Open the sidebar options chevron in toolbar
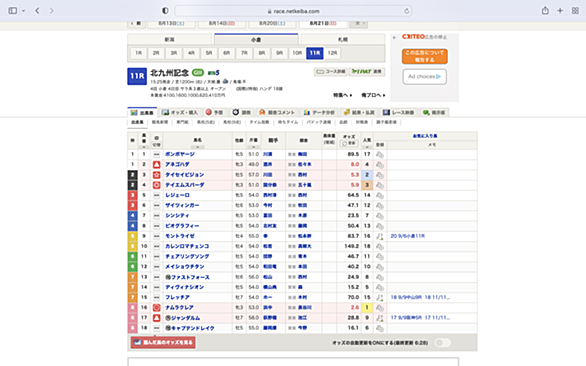The height and width of the screenshot is (366, 586). pos(24,11)
